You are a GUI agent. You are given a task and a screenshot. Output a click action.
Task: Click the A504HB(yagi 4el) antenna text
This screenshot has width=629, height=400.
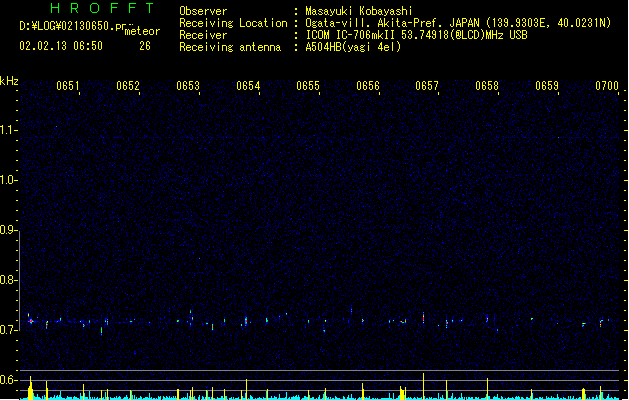(x=353, y=47)
